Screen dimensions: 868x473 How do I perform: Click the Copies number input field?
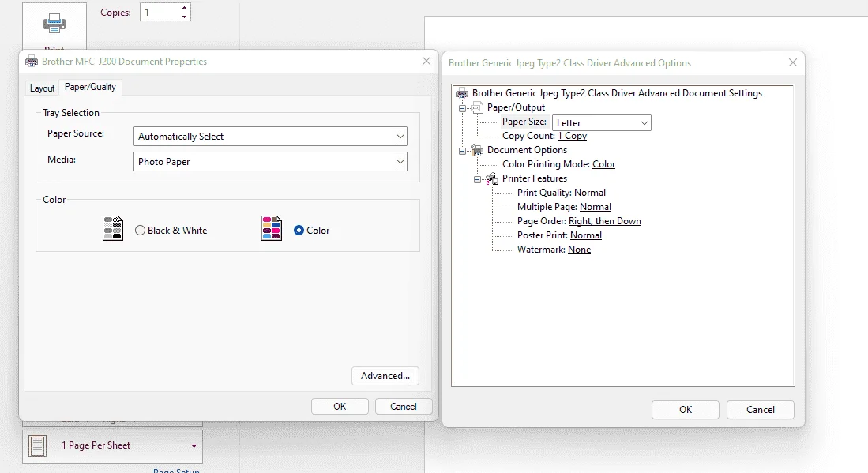coord(160,12)
